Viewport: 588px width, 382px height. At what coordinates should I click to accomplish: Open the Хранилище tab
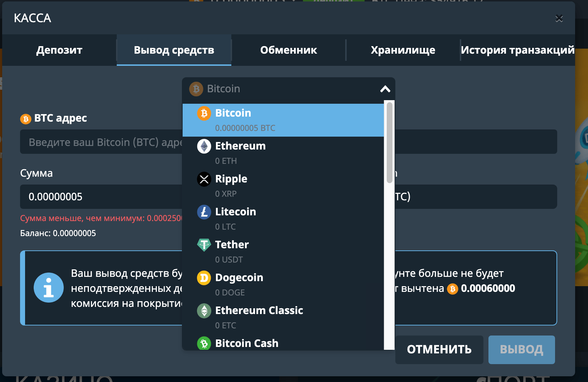click(x=403, y=50)
